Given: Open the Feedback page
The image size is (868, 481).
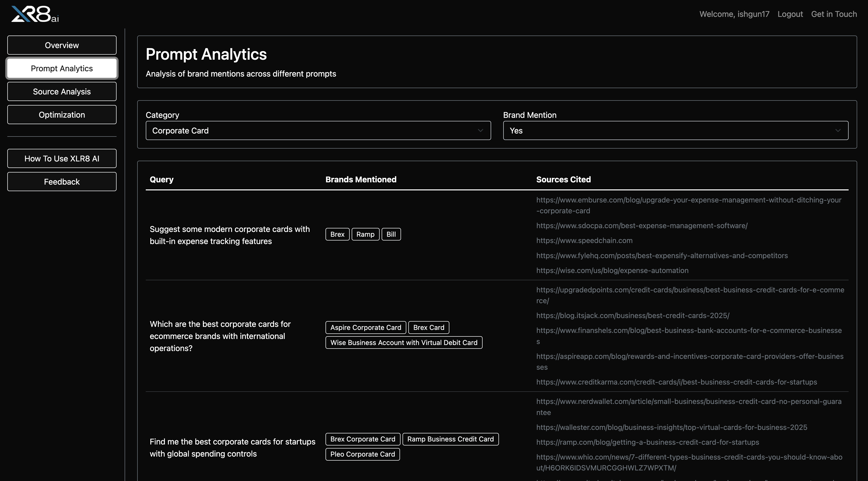Looking at the screenshot, I should (x=62, y=182).
